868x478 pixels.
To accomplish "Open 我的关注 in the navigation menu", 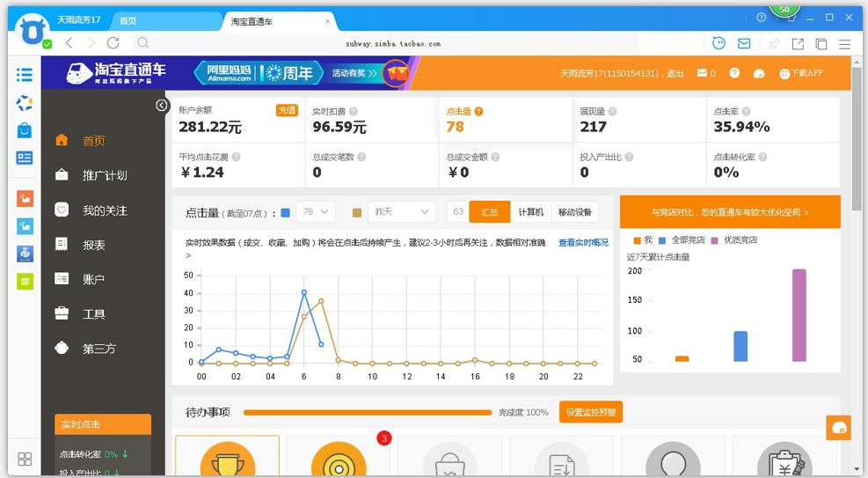I will [x=104, y=210].
